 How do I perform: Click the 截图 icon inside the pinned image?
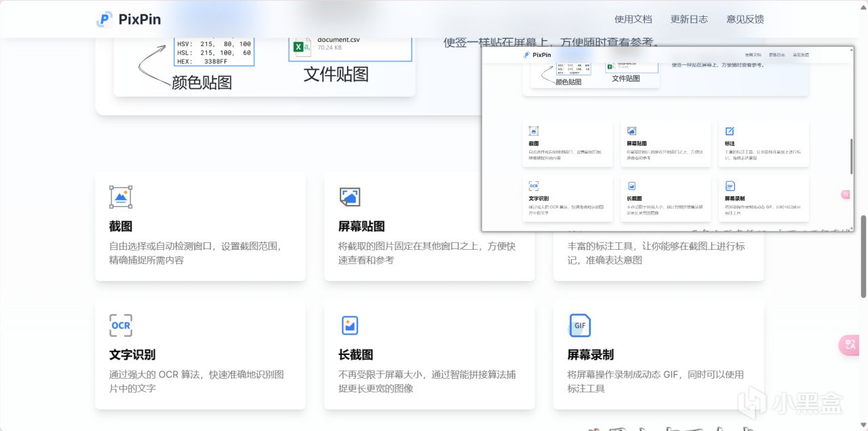pyautogui.click(x=534, y=131)
